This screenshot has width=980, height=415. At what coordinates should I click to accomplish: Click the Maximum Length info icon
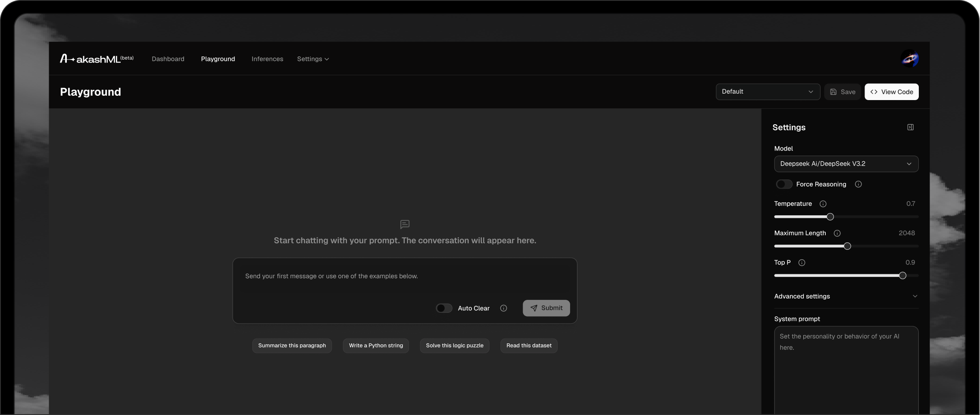(837, 233)
